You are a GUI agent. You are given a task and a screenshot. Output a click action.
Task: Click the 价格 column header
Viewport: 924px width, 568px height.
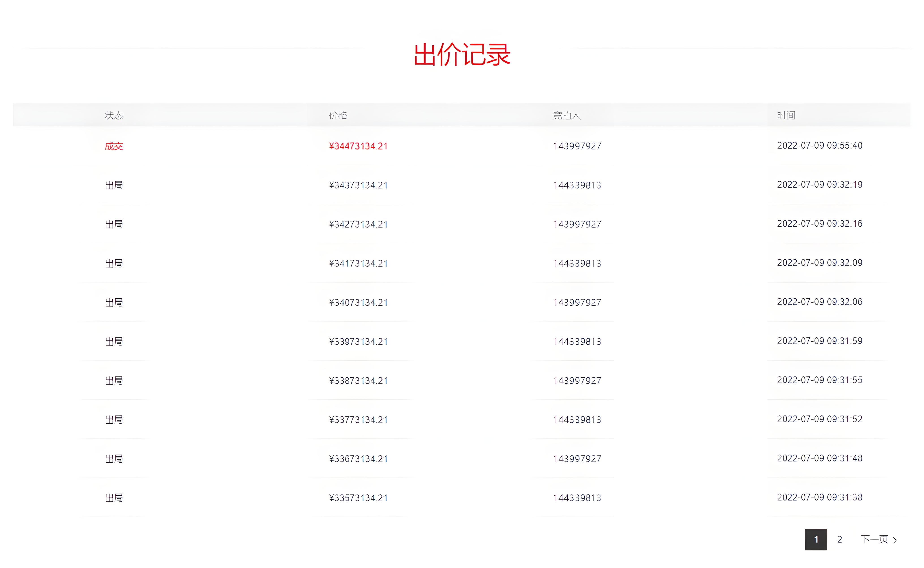click(x=338, y=115)
